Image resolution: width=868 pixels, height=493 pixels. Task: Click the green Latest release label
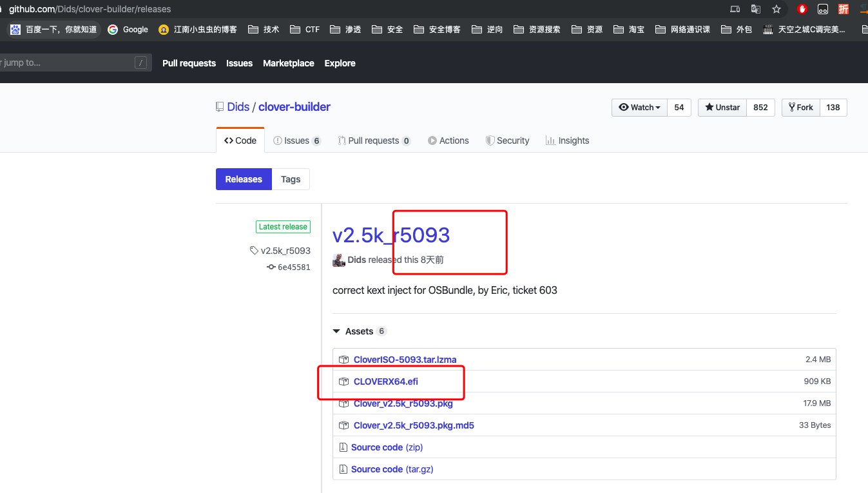(x=283, y=227)
